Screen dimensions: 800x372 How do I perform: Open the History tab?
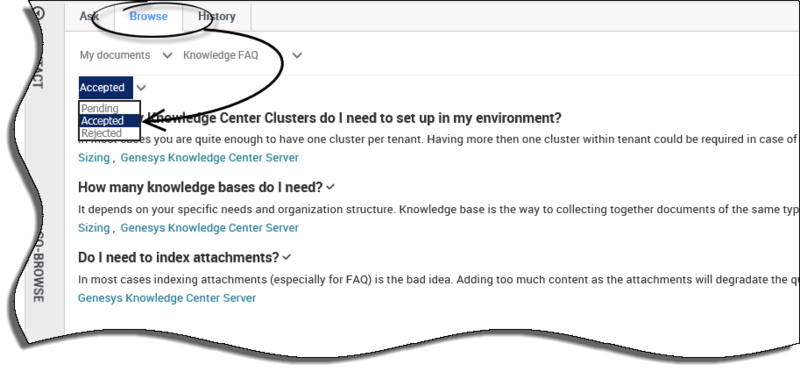(x=217, y=16)
